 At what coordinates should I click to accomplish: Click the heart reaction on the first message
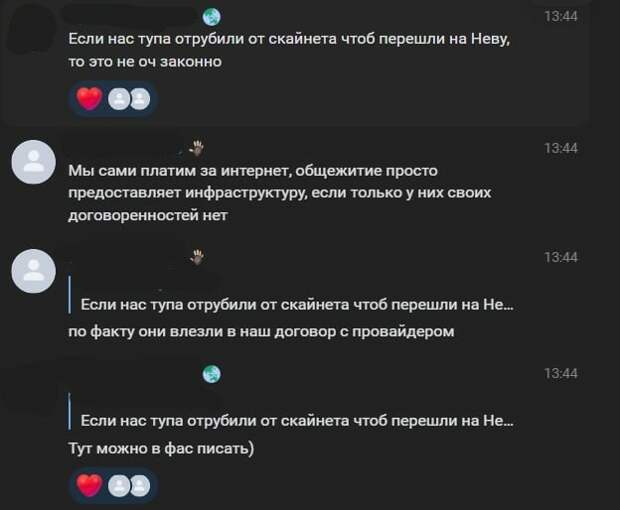(89, 98)
